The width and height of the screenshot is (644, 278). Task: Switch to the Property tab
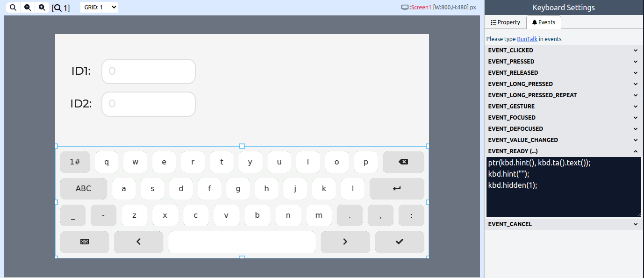coord(505,22)
